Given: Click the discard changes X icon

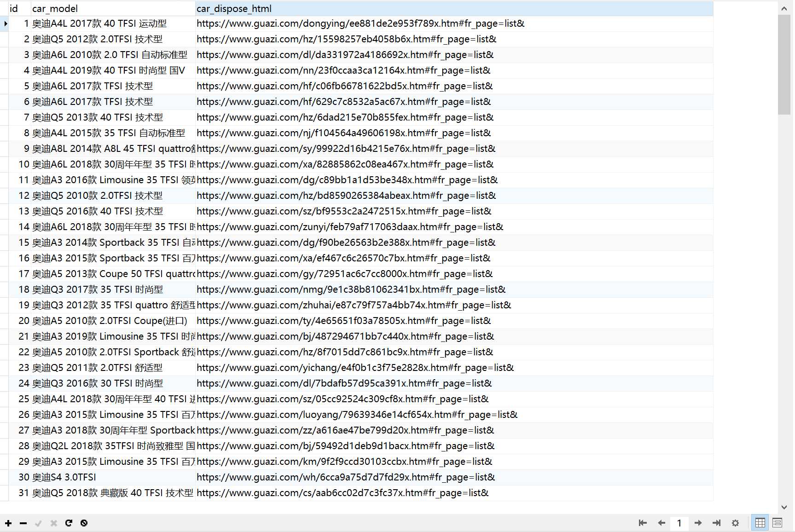Looking at the screenshot, I should coord(54,523).
